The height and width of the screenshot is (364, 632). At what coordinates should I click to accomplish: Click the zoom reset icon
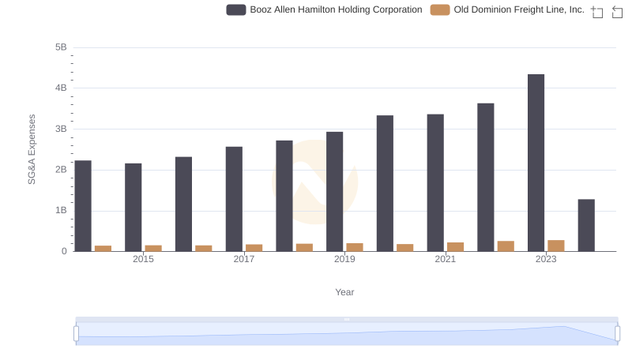[x=617, y=12]
